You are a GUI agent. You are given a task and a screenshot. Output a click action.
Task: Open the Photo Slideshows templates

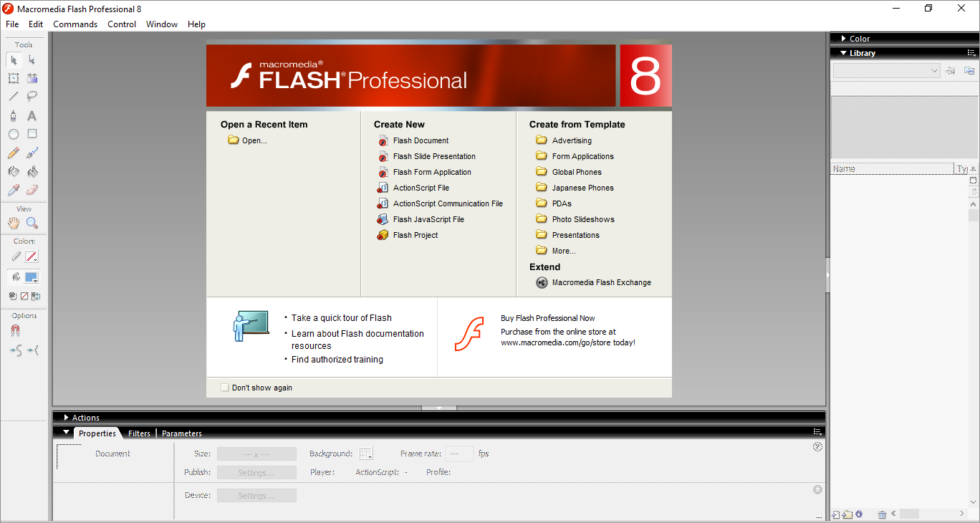[575, 219]
